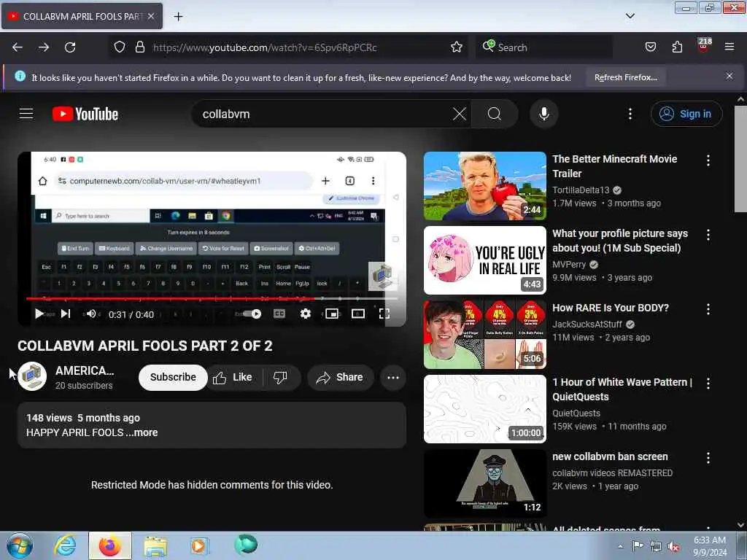Launch Internet Explorer from the taskbar
Image resolution: width=747 pixels, height=560 pixels.
(65, 545)
